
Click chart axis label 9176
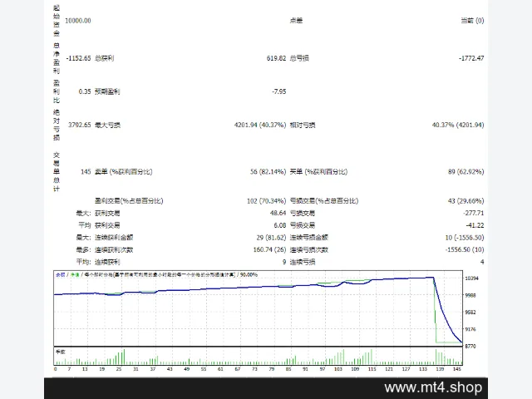470,329
